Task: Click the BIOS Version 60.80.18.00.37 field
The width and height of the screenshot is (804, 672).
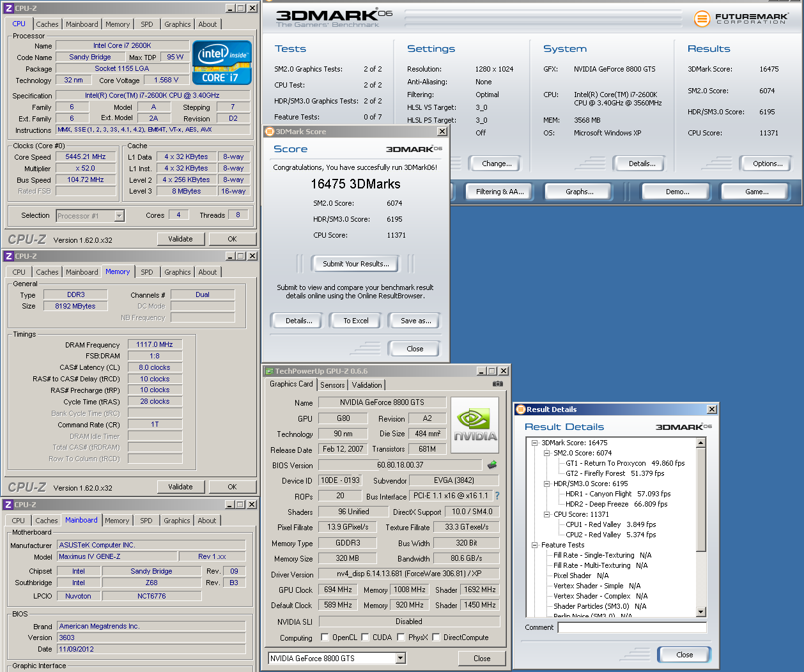Action: [x=400, y=465]
